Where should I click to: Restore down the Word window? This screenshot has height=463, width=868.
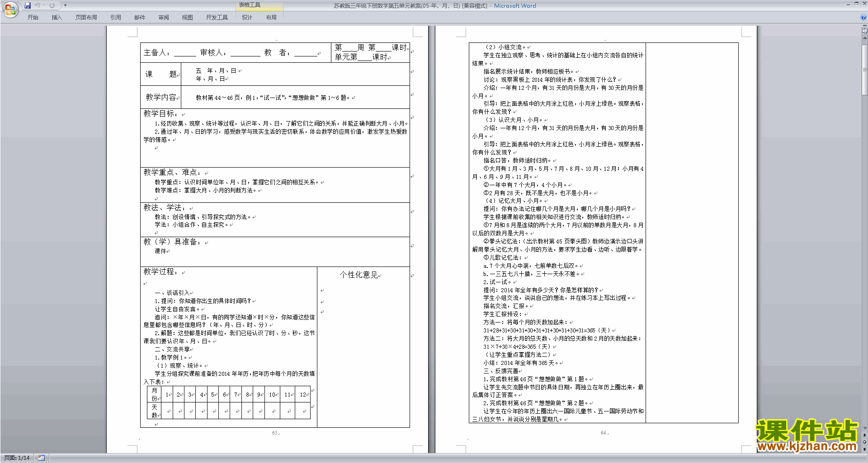click(x=856, y=4)
